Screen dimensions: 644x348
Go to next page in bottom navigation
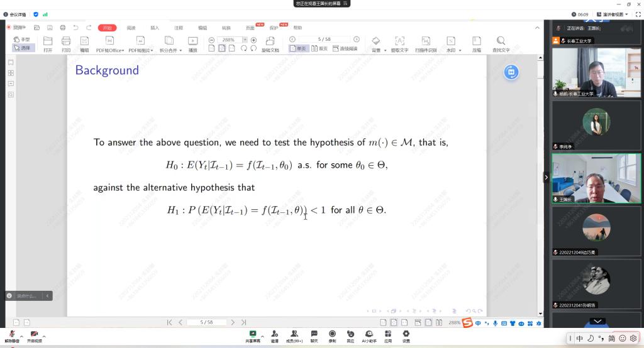[x=233, y=322]
